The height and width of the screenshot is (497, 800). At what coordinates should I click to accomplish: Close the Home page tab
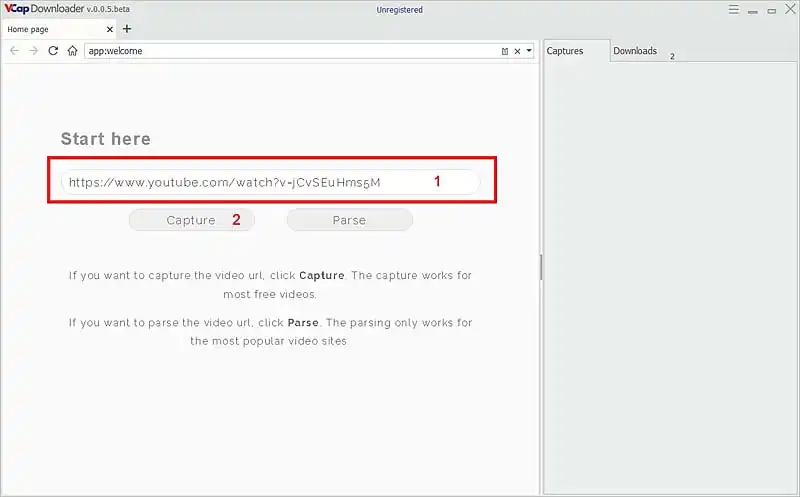tap(110, 30)
